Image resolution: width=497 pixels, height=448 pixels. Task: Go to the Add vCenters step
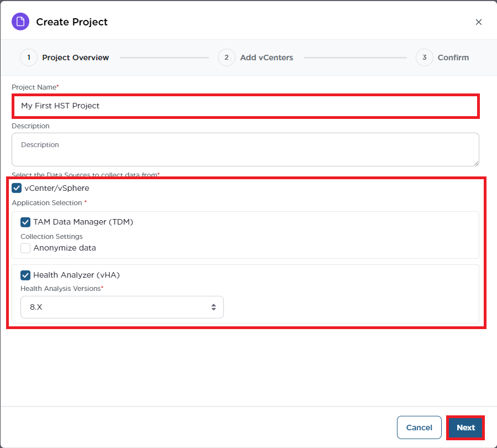coord(266,58)
